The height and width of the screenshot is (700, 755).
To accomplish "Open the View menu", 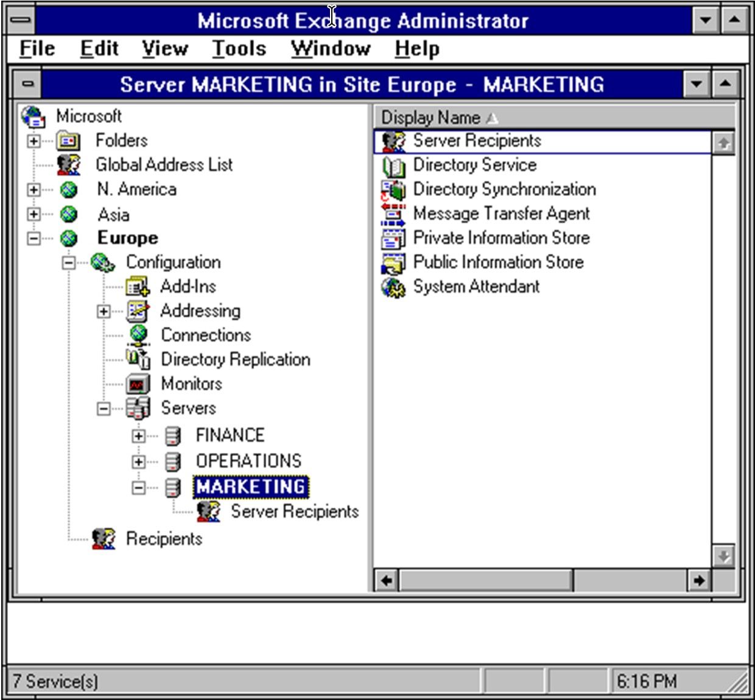I will pyautogui.click(x=164, y=49).
